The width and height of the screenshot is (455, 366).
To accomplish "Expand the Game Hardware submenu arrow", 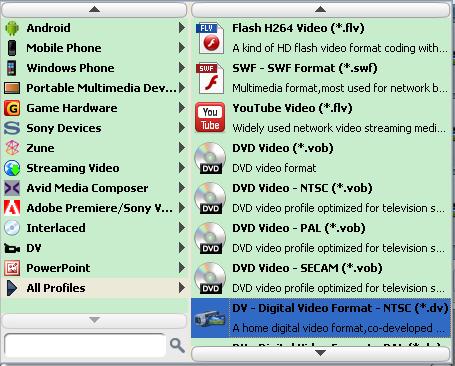I will pyautogui.click(x=182, y=108).
